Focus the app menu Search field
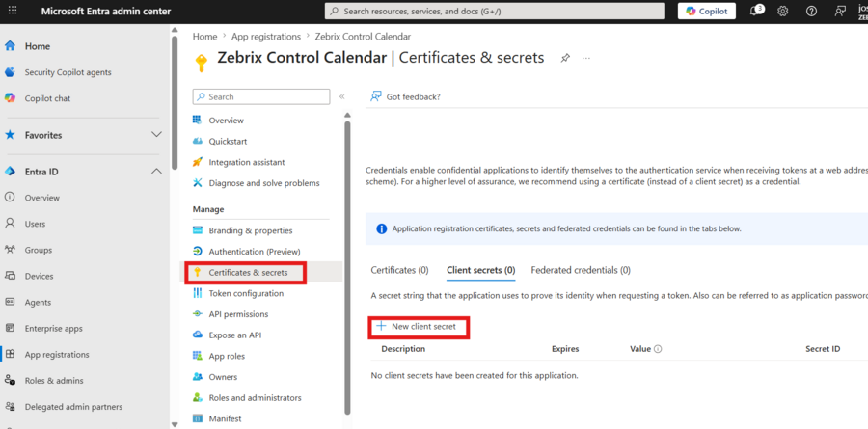Image resolution: width=868 pixels, height=429 pixels. coord(261,96)
